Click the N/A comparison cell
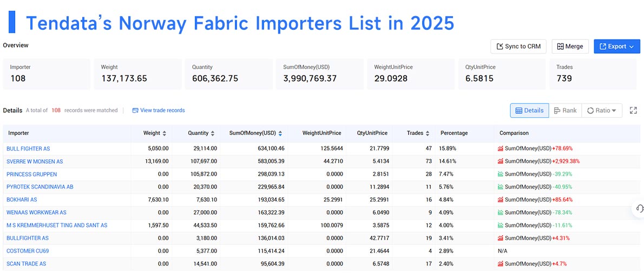 pyautogui.click(x=502, y=250)
